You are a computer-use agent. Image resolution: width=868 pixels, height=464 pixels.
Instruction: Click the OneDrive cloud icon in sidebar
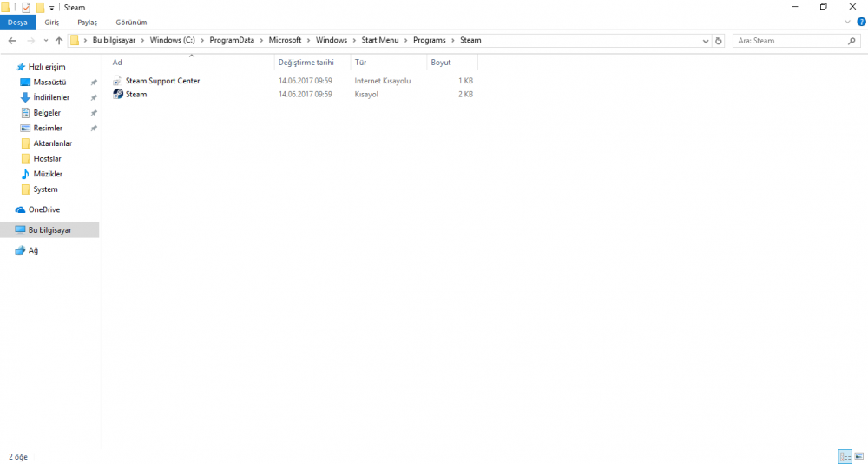20,209
